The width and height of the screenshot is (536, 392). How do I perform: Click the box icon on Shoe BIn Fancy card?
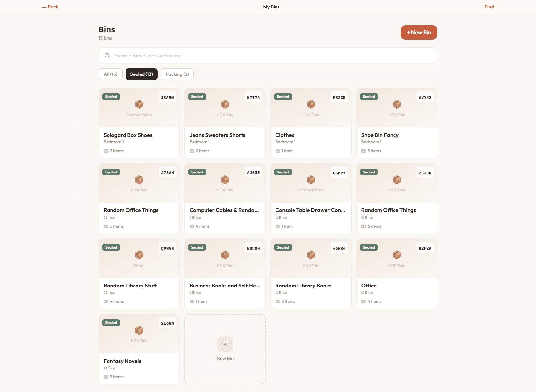397,104
